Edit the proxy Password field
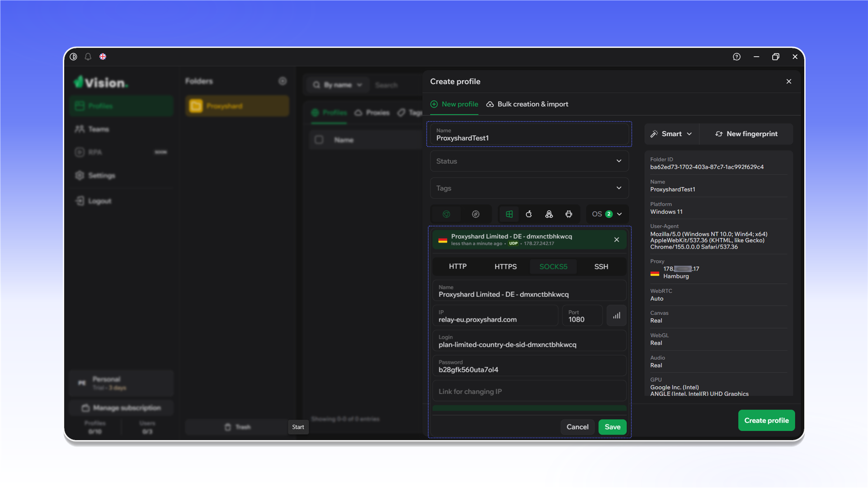This screenshot has height=488, width=868. click(529, 366)
